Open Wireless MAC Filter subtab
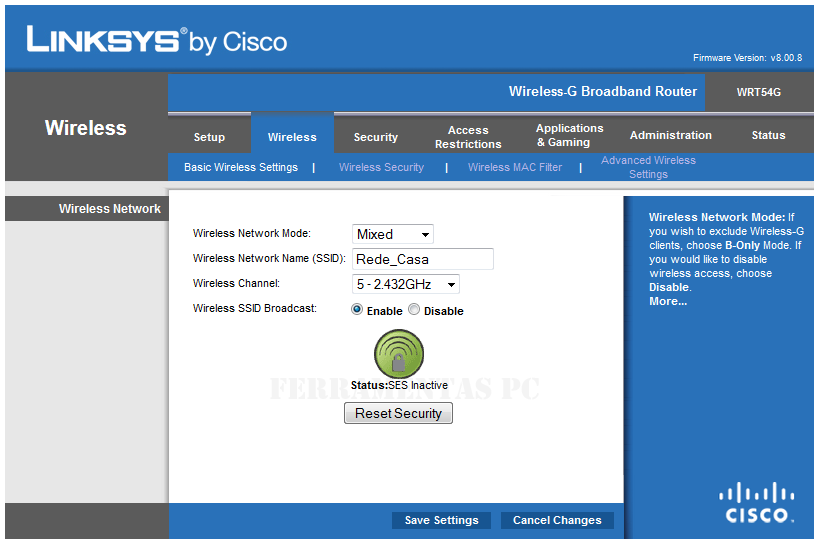 click(515, 167)
